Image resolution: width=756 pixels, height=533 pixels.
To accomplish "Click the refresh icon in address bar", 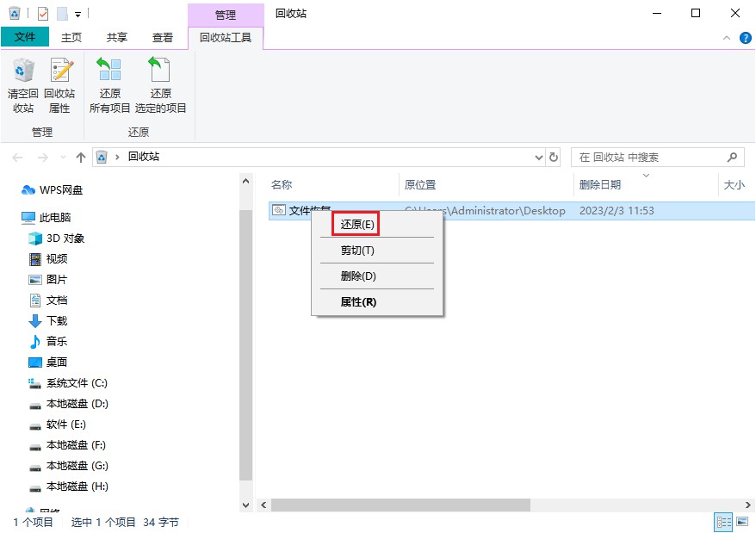I will tap(552, 157).
